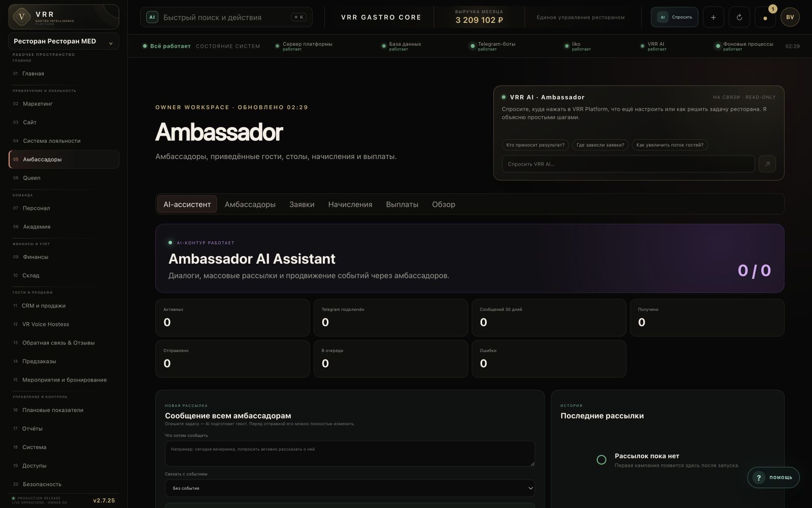
Task: Open CRM и продажи in the sidebar
Action: (64, 306)
